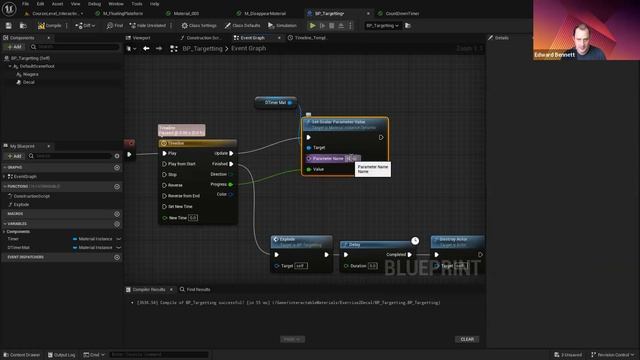
Task: Collapse the VARIABLES section
Action: [x=5, y=224]
